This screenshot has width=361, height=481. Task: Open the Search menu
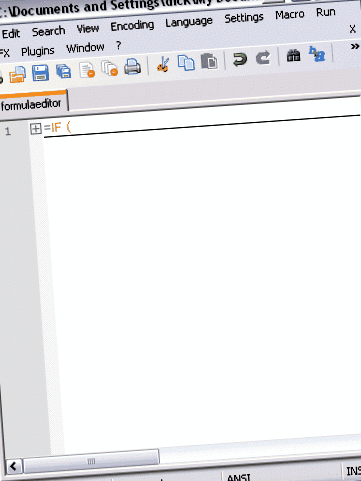point(48,32)
